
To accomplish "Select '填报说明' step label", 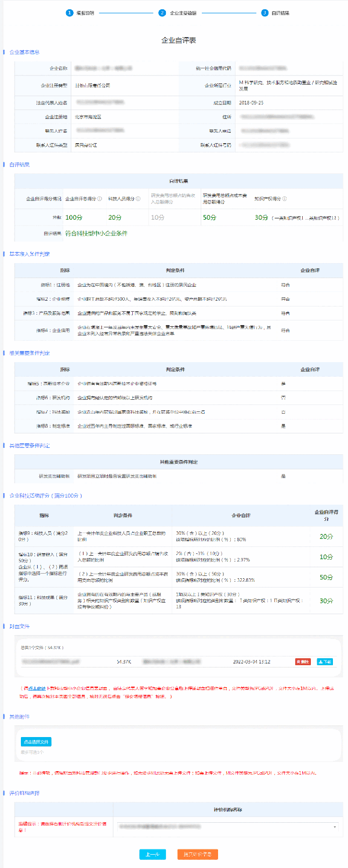I will [85, 12].
